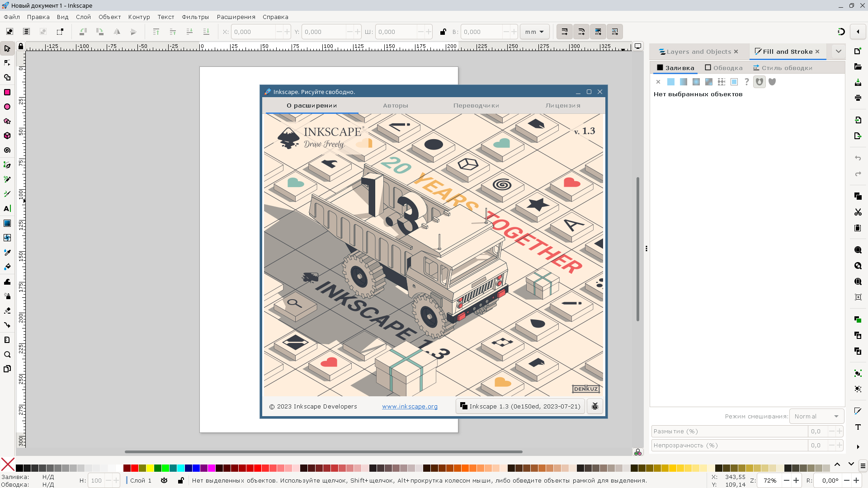This screenshot has width=868, height=488.
Task: Open the www.inkscape.org link
Action: (x=410, y=406)
